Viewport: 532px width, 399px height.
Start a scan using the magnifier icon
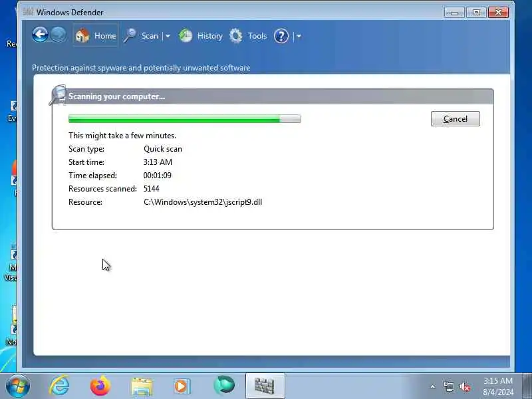[x=130, y=36]
